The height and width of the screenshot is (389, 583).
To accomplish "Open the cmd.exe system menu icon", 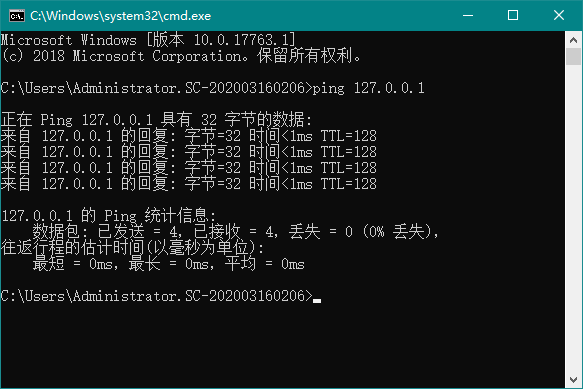I will point(17,16).
